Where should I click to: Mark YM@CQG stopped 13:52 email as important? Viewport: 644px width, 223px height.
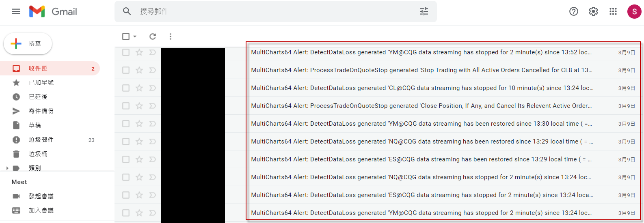153,52
